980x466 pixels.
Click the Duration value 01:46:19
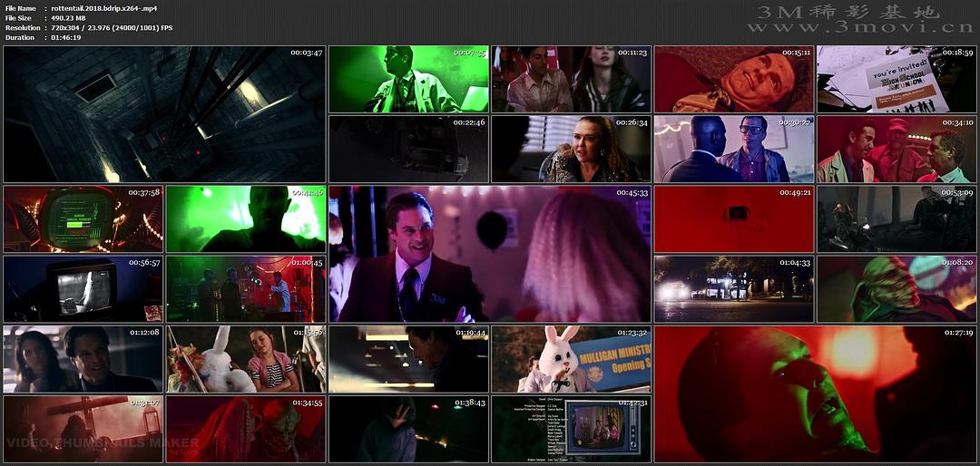pos(66,38)
